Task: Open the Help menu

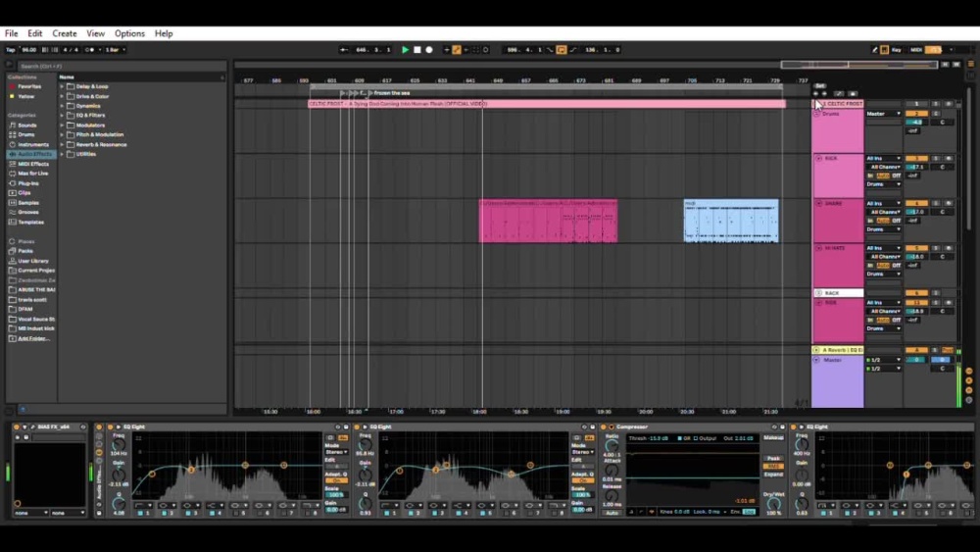Action: [x=164, y=33]
